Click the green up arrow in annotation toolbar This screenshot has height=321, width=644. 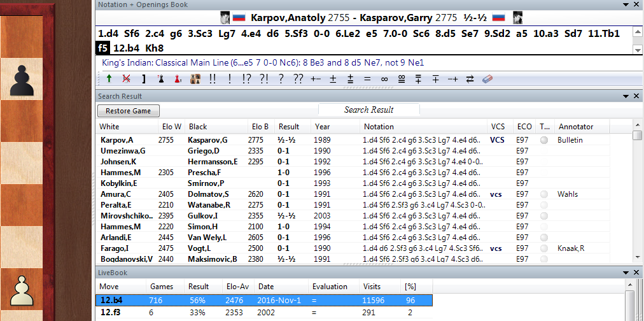109,79
